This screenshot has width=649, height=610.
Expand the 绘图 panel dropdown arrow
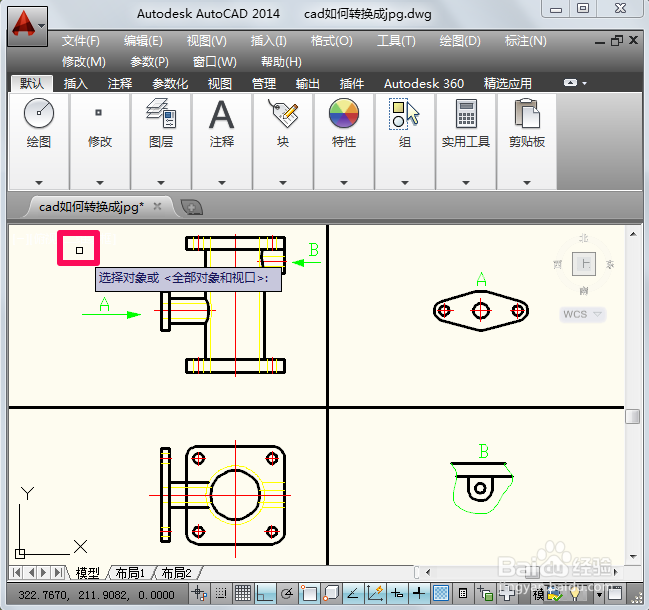point(38,183)
